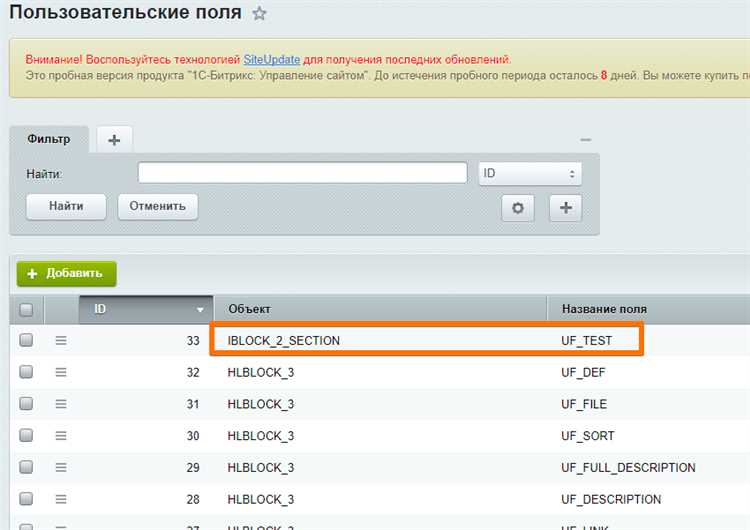The image size is (750, 530).
Task: Open row actions menu for ID 32
Action: pos(61,372)
